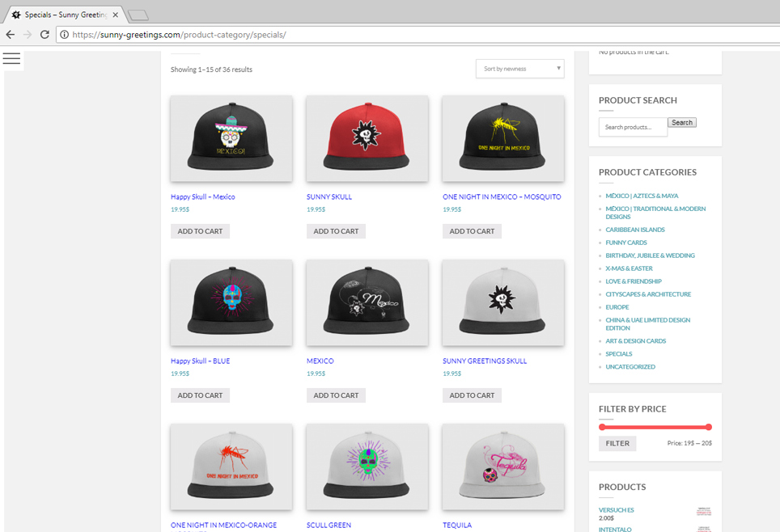Open the Scull Green cap thumbnail
The height and width of the screenshot is (532, 780).
[x=367, y=467]
